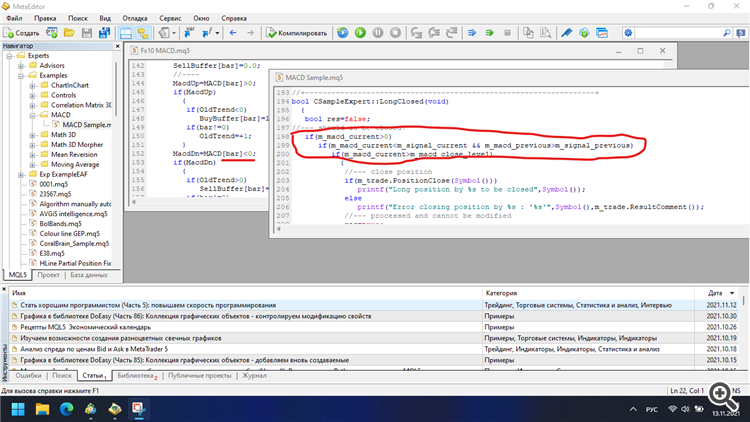Expand the Math 3D folder
This screenshot has height=422, width=750.
33,135
